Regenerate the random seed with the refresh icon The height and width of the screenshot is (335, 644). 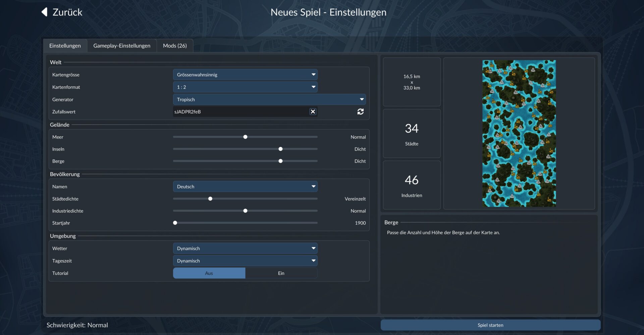361,112
